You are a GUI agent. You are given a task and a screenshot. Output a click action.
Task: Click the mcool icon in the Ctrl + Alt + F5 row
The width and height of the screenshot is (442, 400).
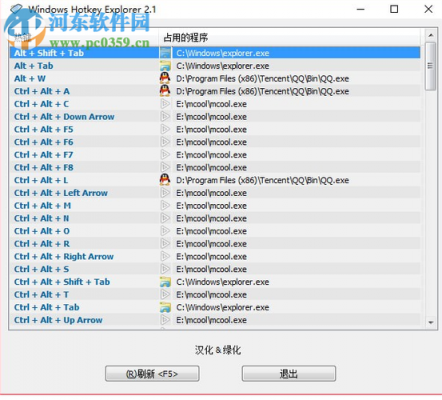(165, 129)
